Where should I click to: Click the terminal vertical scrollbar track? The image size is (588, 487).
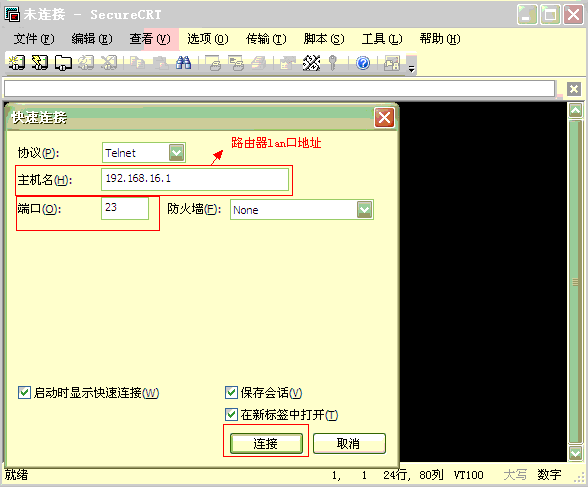pyautogui.click(x=575, y=281)
